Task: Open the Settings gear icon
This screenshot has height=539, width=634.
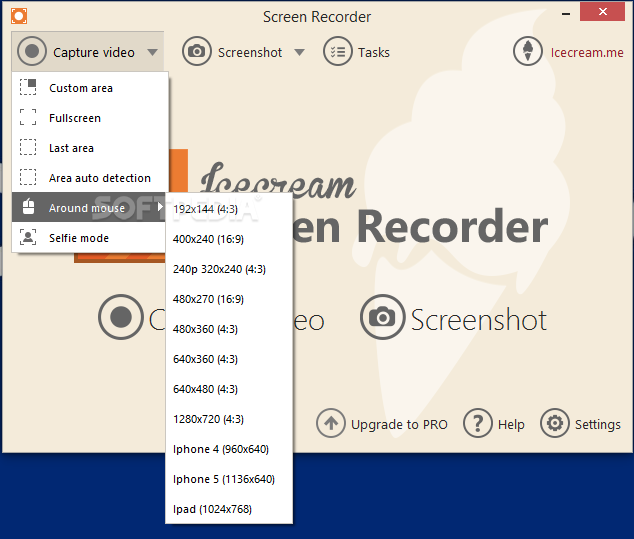Action: tap(555, 423)
